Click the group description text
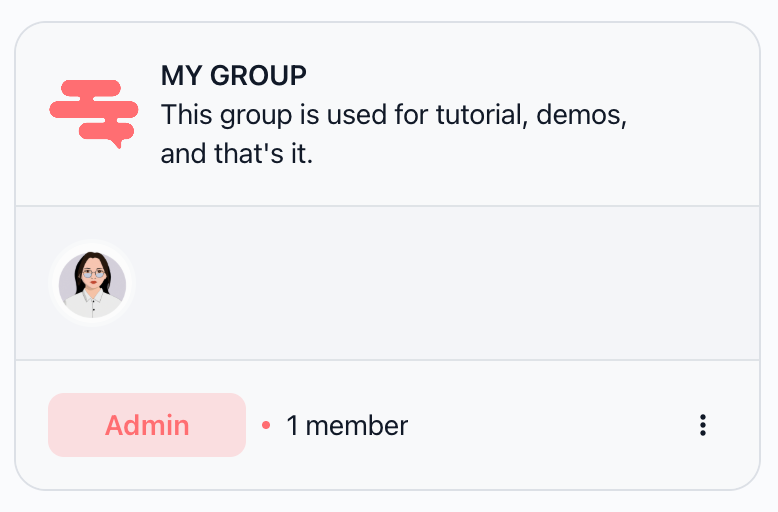The height and width of the screenshot is (512, 778). pos(394,134)
